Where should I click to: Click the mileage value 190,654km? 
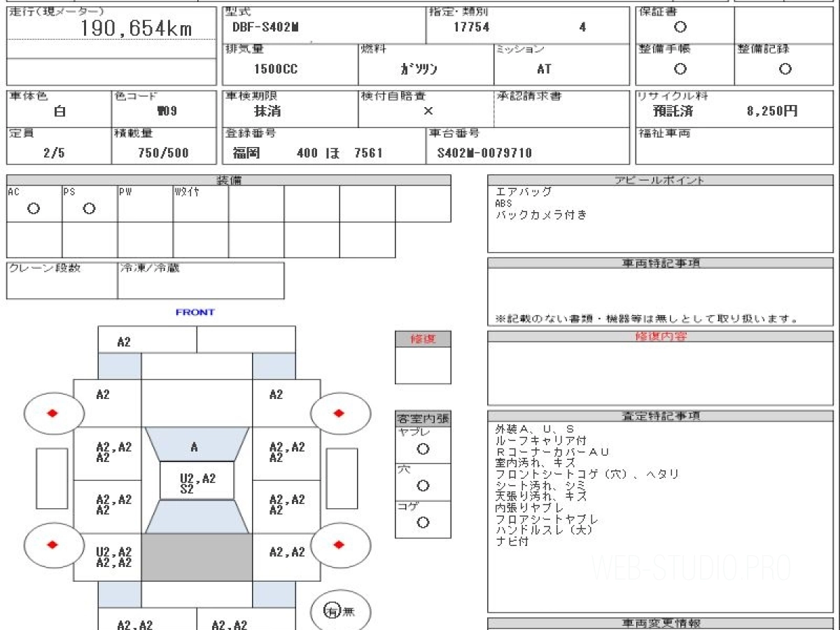pyautogui.click(x=136, y=29)
